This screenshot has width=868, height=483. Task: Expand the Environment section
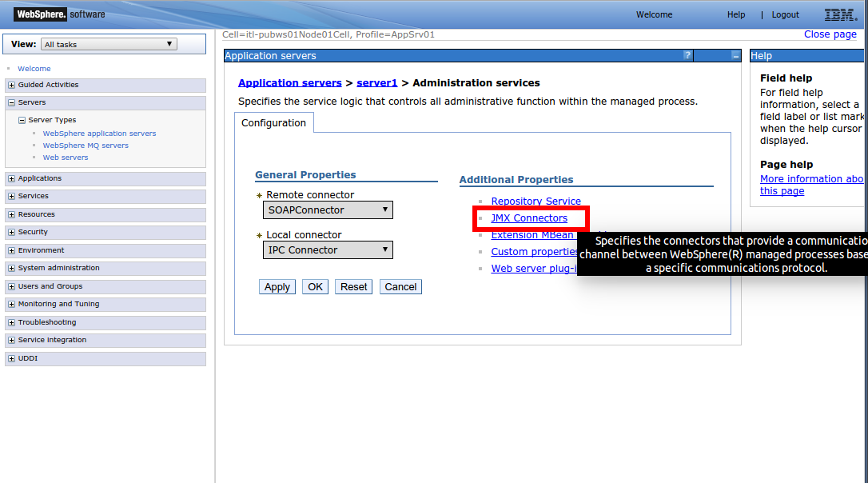pyautogui.click(x=11, y=250)
